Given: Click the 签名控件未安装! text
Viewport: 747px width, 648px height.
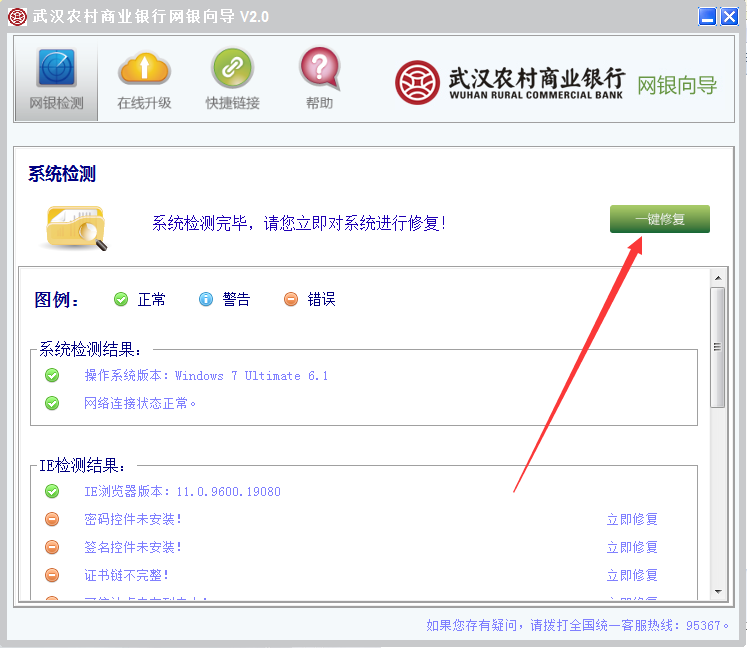Looking at the screenshot, I should click(133, 547).
